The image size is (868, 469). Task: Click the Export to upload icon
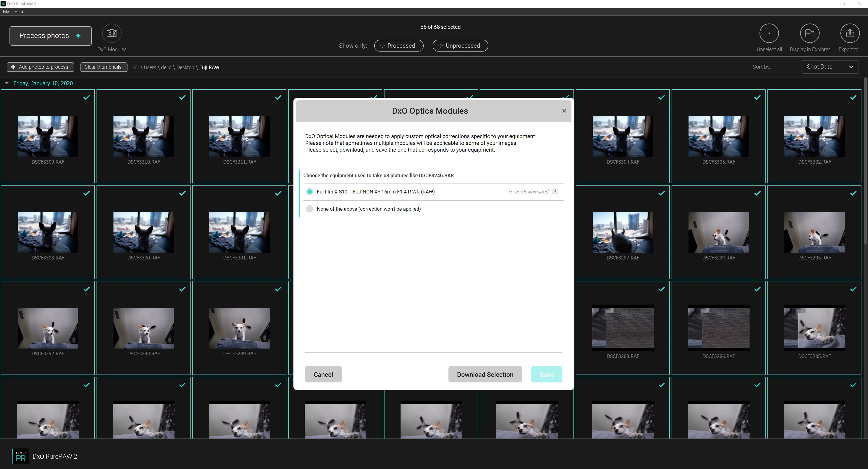(x=850, y=33)
